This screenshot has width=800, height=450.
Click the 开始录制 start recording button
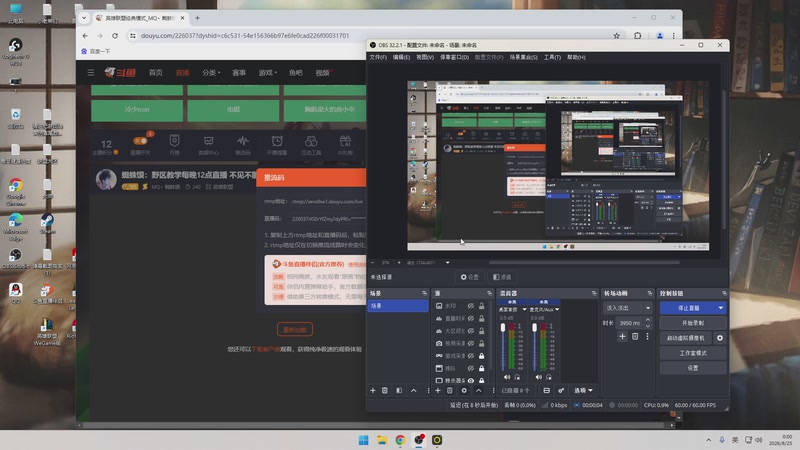pyautogui.click(x=692, y=323)
